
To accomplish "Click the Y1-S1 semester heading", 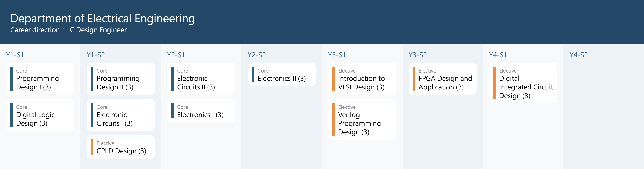I will [x=15, y=55].
